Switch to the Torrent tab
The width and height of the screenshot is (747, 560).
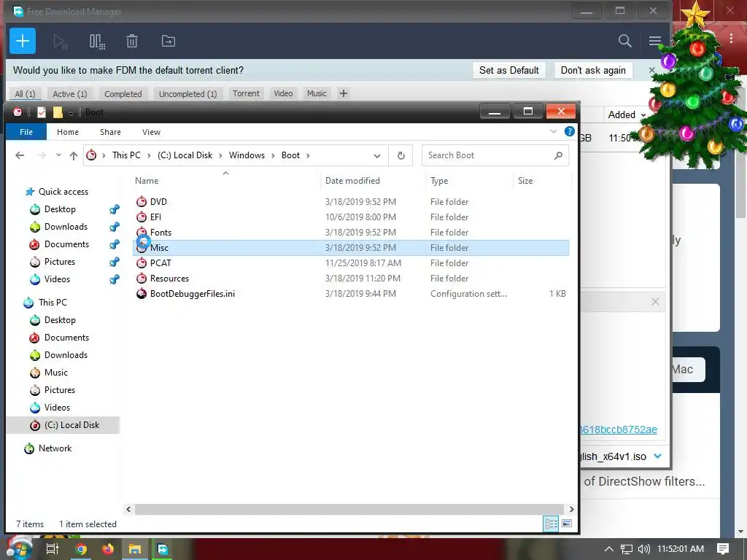[x=246, y=93]
